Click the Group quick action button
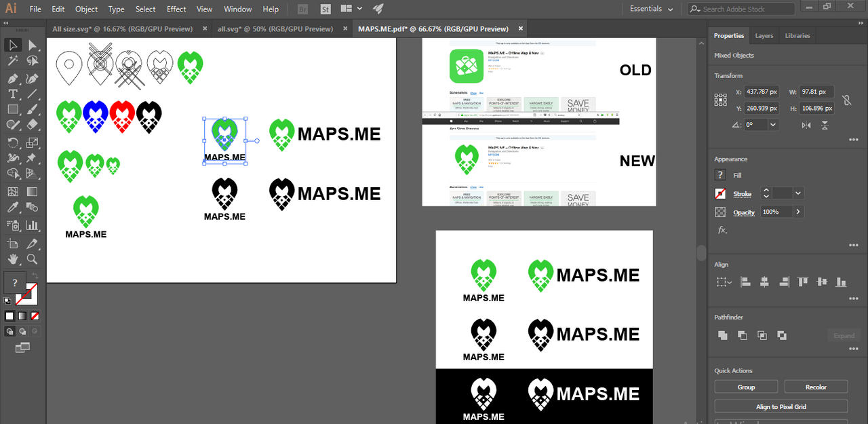Image resolution: width=868 pixels, height=424 pixels. (x=746, y=387)
